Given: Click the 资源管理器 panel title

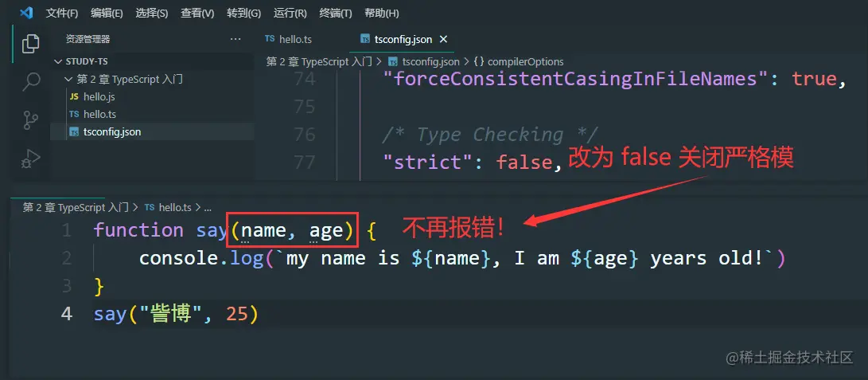Looking at the screenshot, I should click(x=88, y=39).
